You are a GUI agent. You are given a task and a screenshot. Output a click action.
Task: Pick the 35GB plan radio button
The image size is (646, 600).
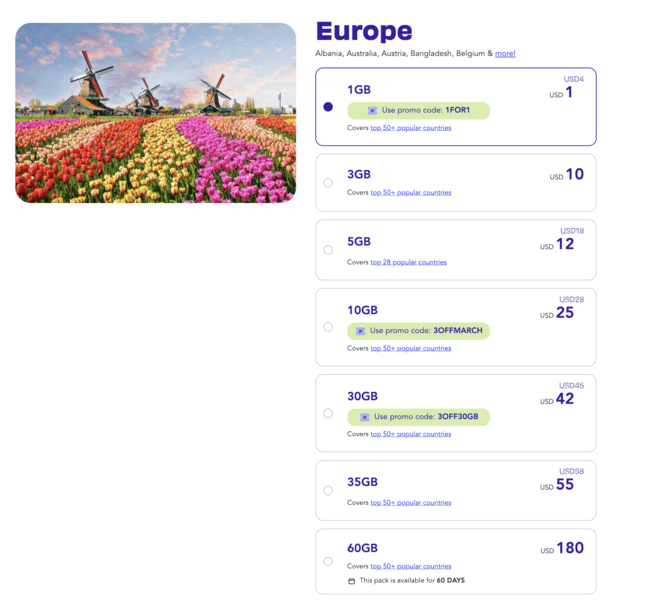[328, 490]
